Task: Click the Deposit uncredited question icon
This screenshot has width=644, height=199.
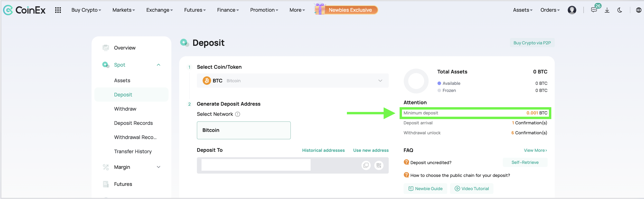Action: (406, 162)
